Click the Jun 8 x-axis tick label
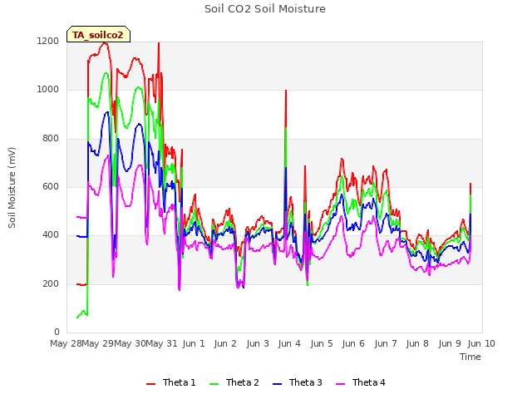This screenshot has width=532, height=399. coord(417,343)
